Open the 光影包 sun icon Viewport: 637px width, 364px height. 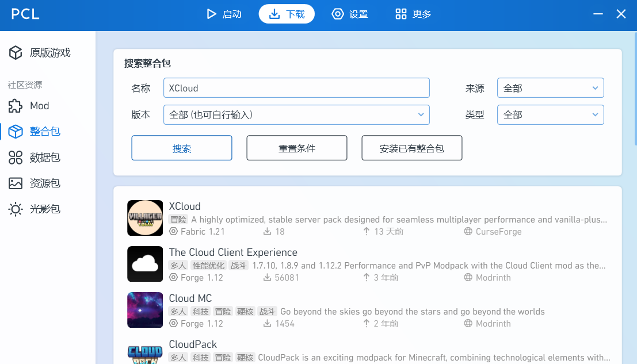16,209
